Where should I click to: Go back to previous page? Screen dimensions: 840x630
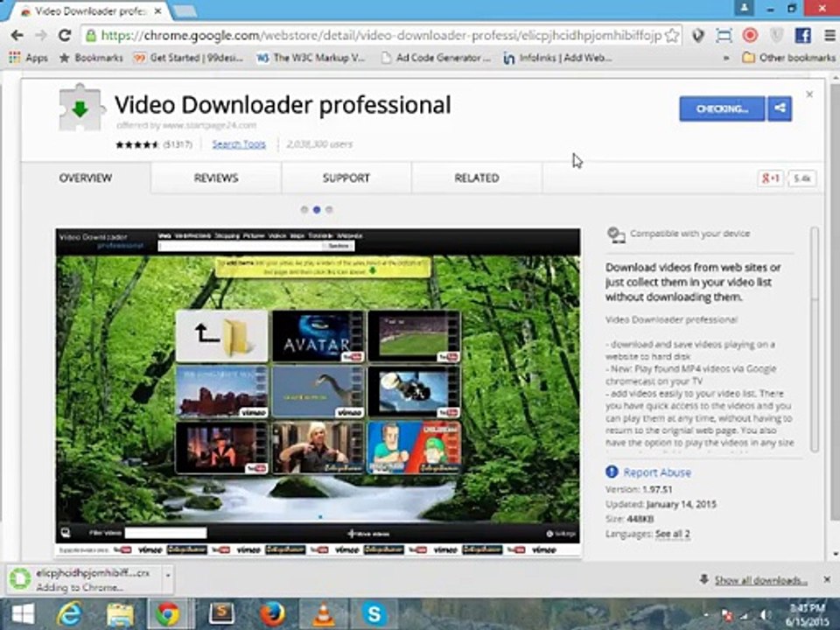17,36
